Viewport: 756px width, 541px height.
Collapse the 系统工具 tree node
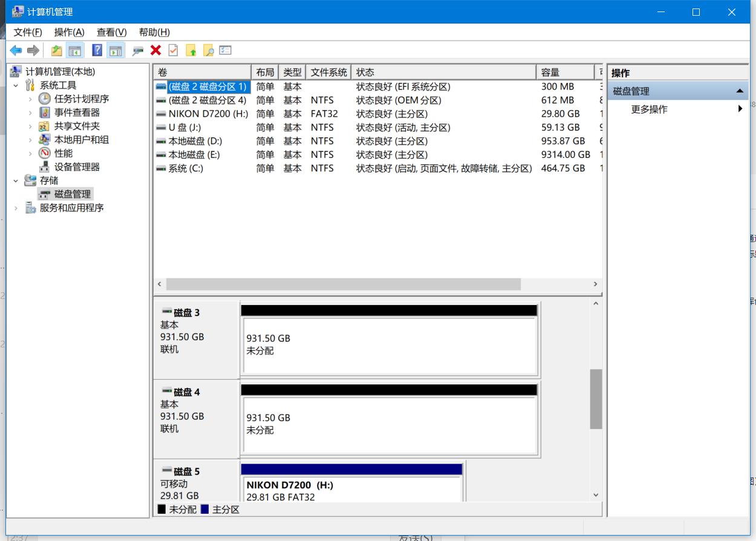click(16, 85)
